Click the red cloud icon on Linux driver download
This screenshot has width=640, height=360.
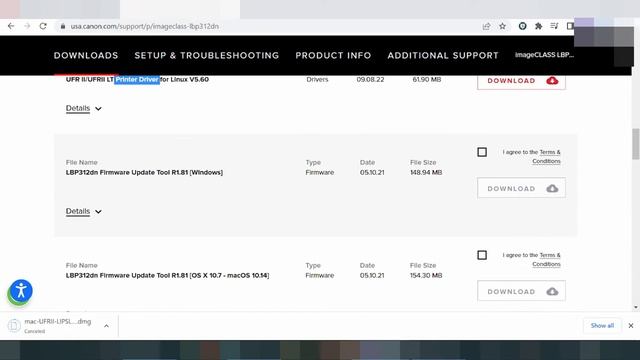tap(552, 80)
